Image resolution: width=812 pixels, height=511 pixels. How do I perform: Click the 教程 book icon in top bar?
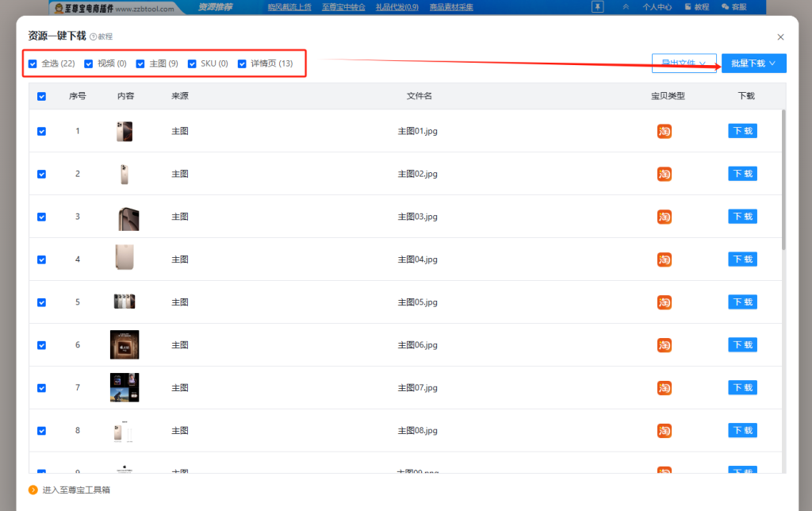(x=688, y=6)
